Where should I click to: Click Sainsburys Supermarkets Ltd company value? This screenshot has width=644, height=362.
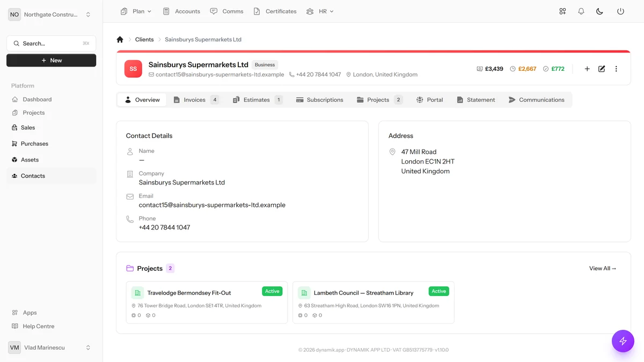tap(182, 182)
